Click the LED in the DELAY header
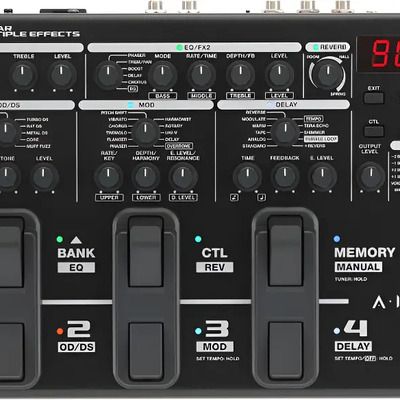Screen dimensions: 400x400 pos(269,105)
